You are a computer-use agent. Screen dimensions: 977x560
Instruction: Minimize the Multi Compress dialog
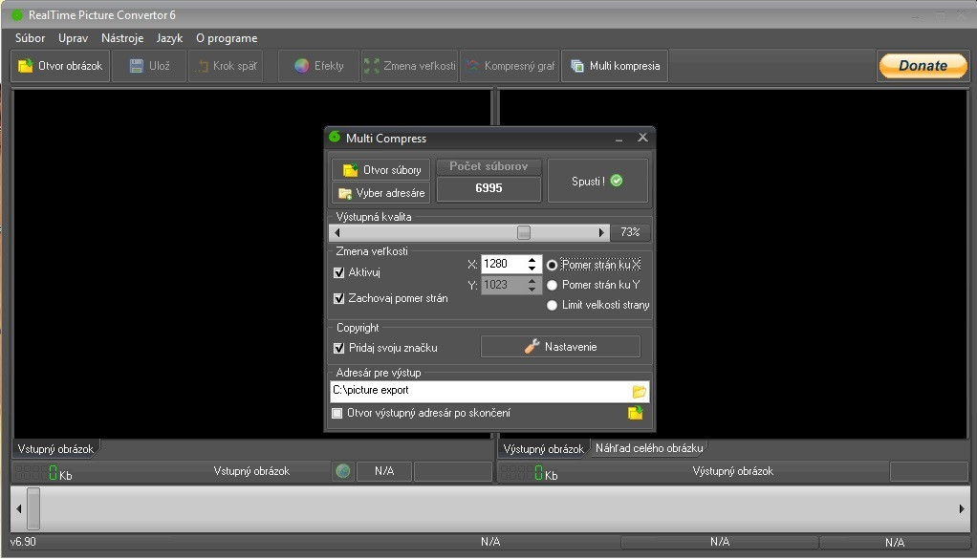619,139
